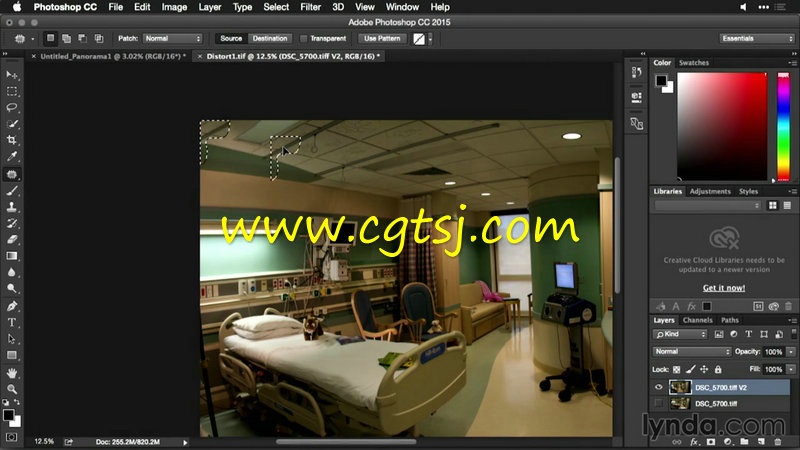800x450 pixels.
Task: Click the Use Pattern button
Action: pos(382,38)
